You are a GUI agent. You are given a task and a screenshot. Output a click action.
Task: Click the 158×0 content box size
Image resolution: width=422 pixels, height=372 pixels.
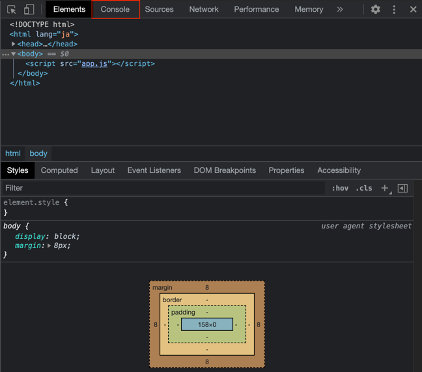(x=207, y=325)
